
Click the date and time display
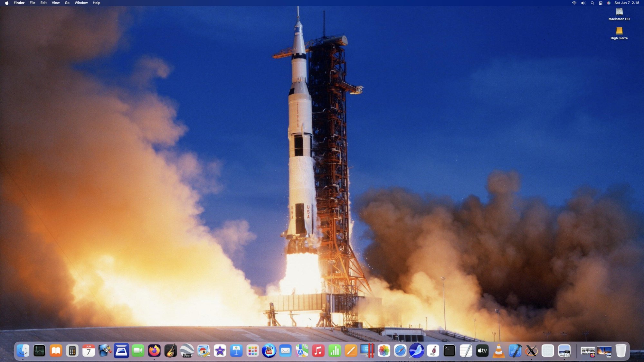pos(627,3)
